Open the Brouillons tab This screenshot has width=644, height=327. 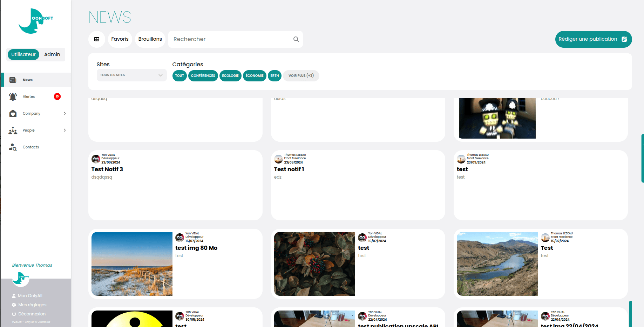(150, 39)
